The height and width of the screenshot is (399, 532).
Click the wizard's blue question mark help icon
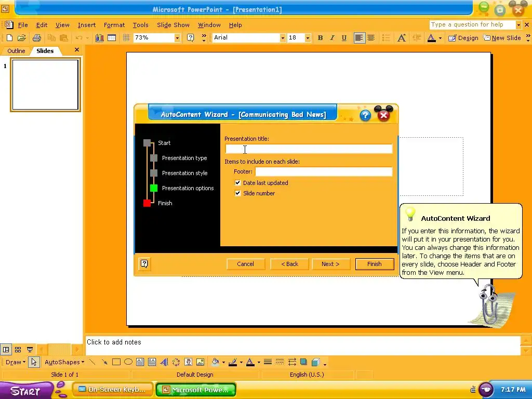click(x=365, y=115)
